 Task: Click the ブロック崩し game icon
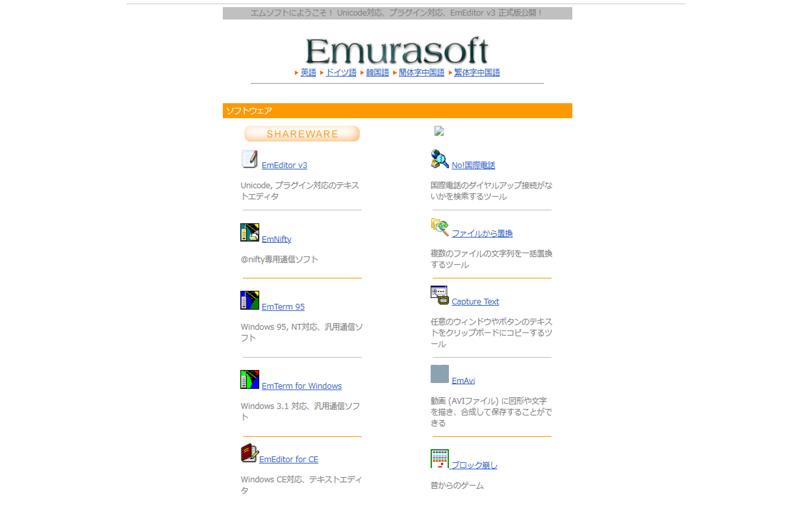pyautogui.click(x=440, y=458)
